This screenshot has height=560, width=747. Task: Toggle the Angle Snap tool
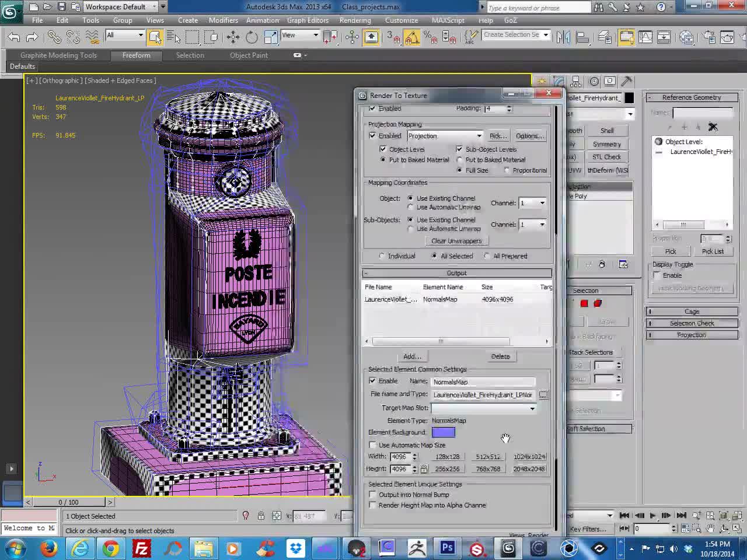pos(412,37)
